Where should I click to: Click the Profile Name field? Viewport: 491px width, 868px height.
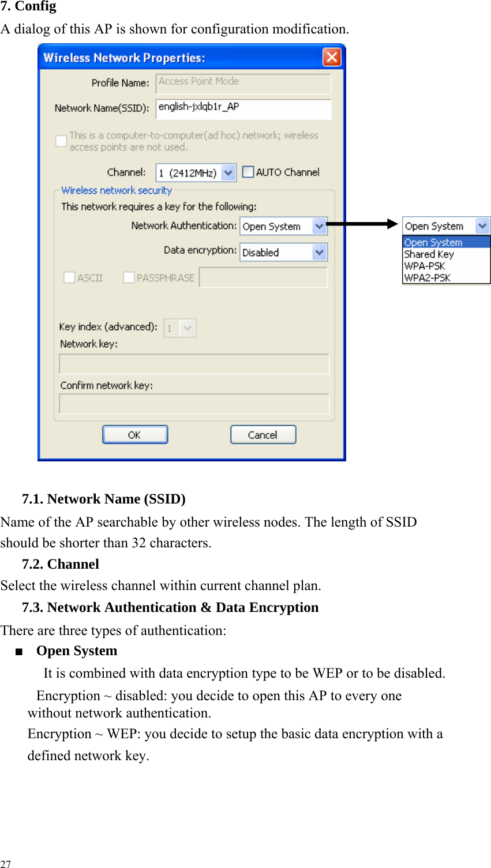click(x=243, y=83)
